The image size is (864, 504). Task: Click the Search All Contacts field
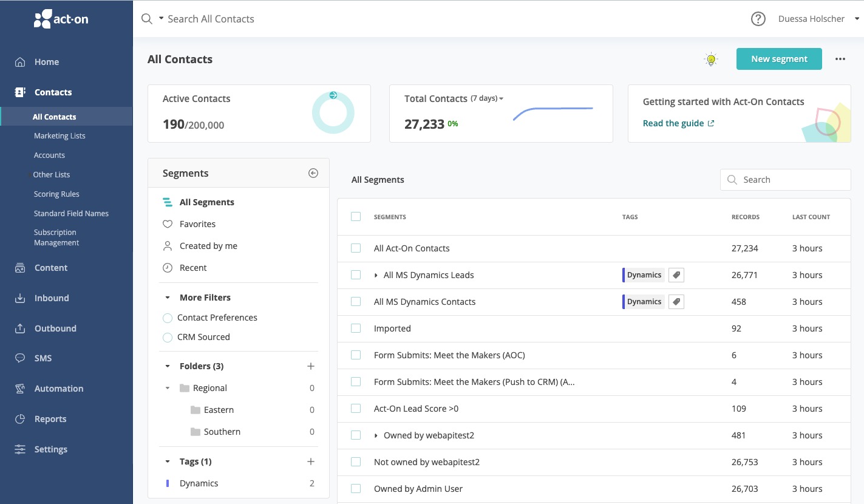pyautogui.click(x=211, y=19)
